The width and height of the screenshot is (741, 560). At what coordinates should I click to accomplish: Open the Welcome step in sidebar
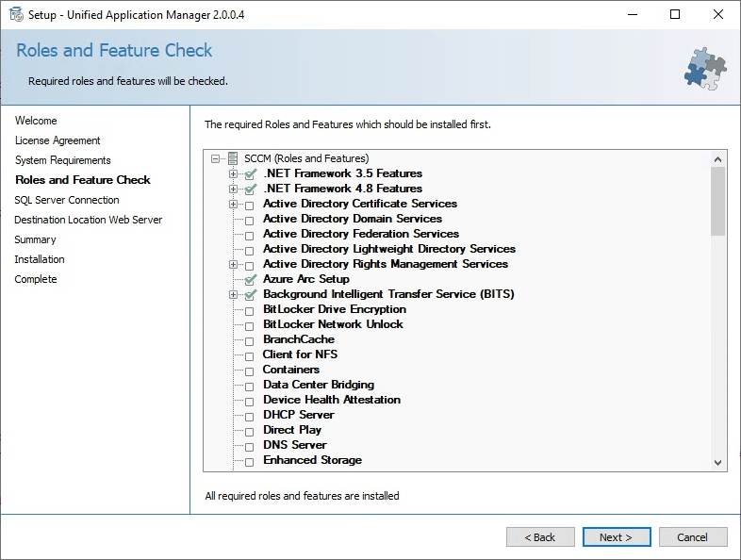pyautogui.click(x=36, y=121)
